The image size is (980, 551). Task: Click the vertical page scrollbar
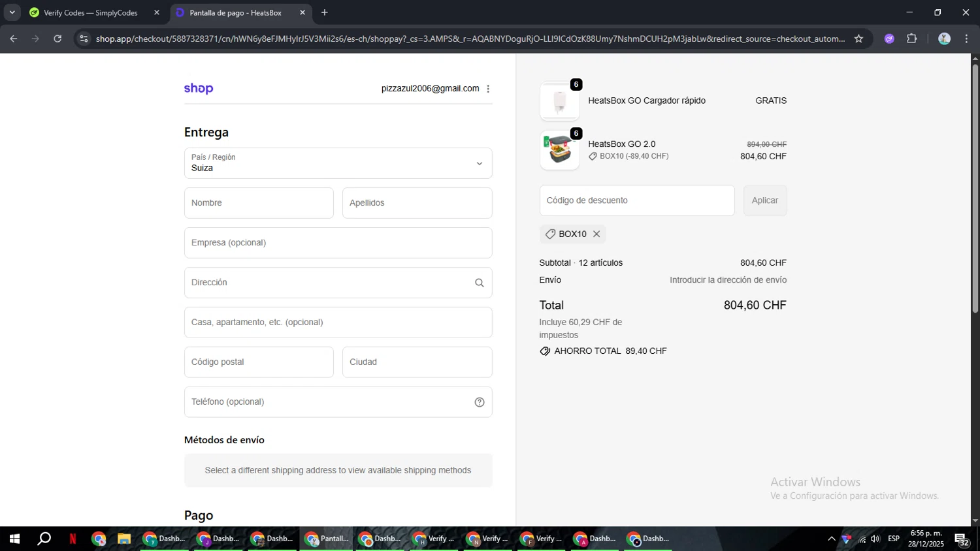pyautogui.click(x=975, y=189)
